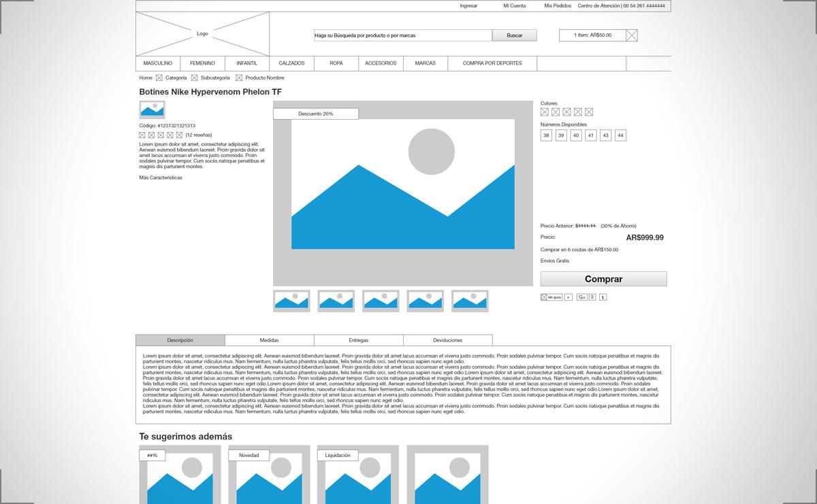Screen dimensions: 817x504
Task: Select shoe size 40
Action: click(576, 135)
